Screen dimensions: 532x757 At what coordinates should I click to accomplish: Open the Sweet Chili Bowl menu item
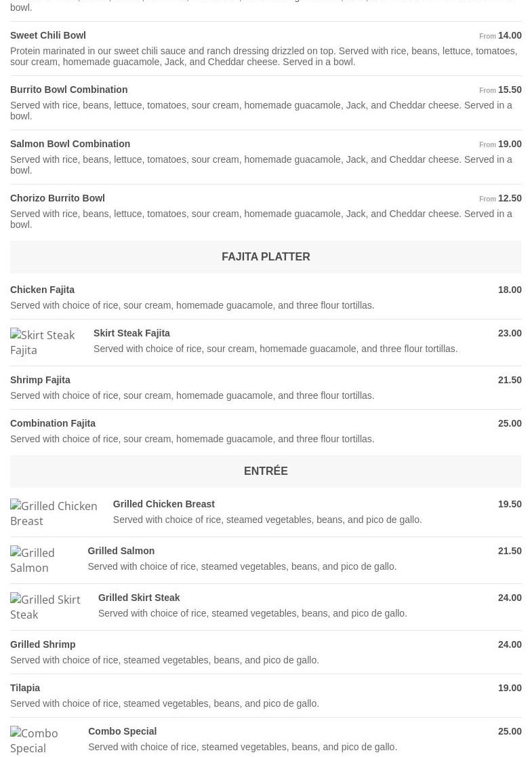click(48, 35)
